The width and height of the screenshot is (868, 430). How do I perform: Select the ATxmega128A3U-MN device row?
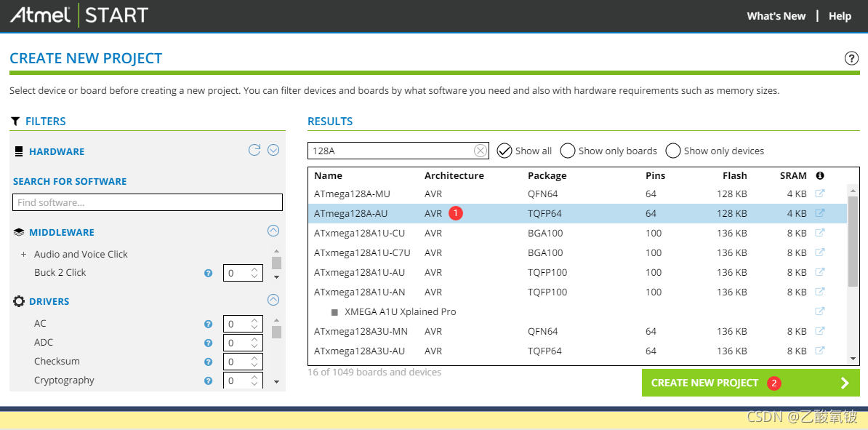[x=577, y=331]
